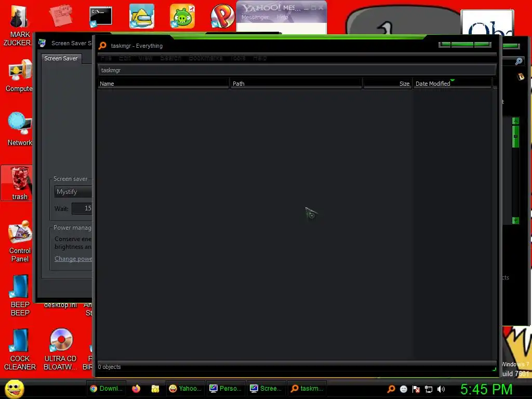Click the volume speaker tray icon
The width and height of the screenshot is (532, 399).
point(441,389)
